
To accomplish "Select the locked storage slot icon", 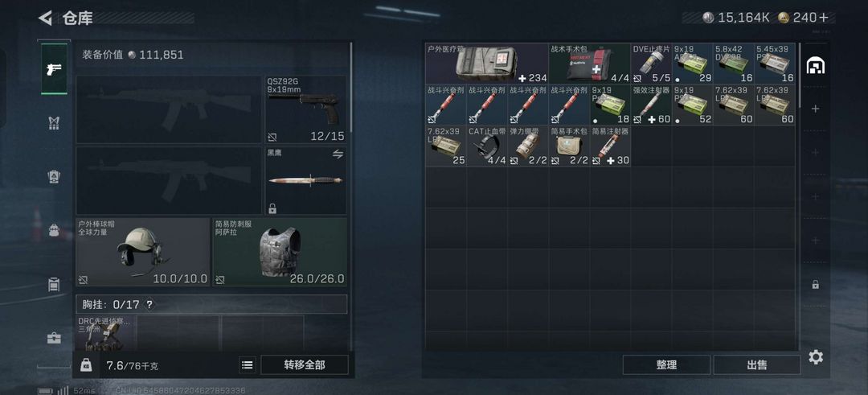I will (816, 285).
